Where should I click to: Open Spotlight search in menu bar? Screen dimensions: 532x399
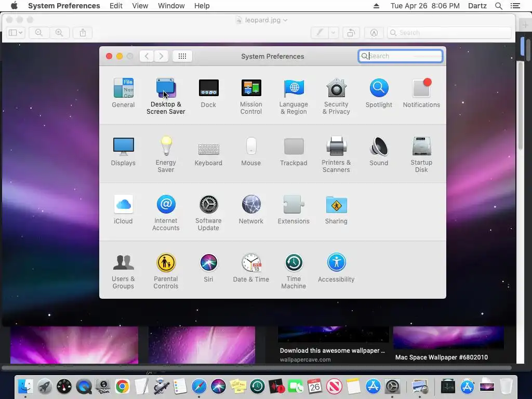click(498, 6)
